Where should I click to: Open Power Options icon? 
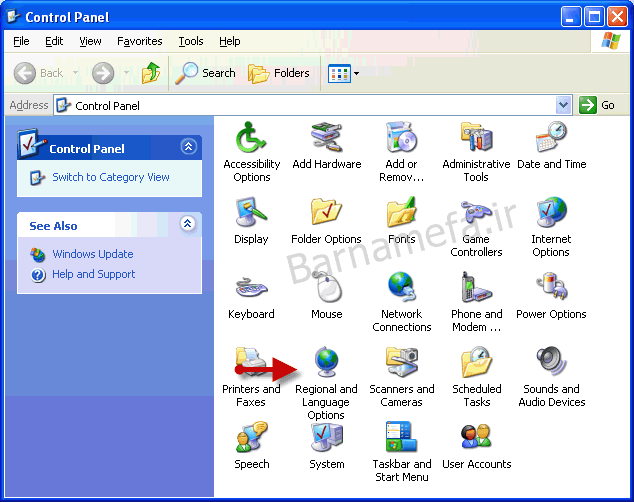pyautogui.click(x=551, y=288)
